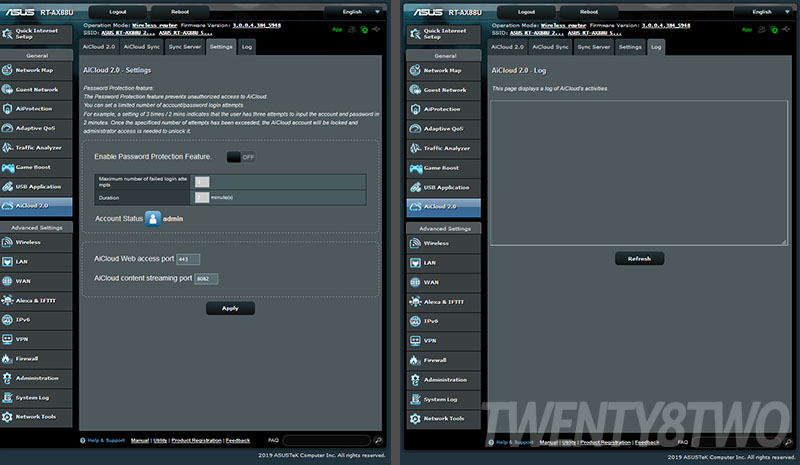Switch to Sync Server tab in left window
This screenshot has width=800, height=465.
coord(185,47)
